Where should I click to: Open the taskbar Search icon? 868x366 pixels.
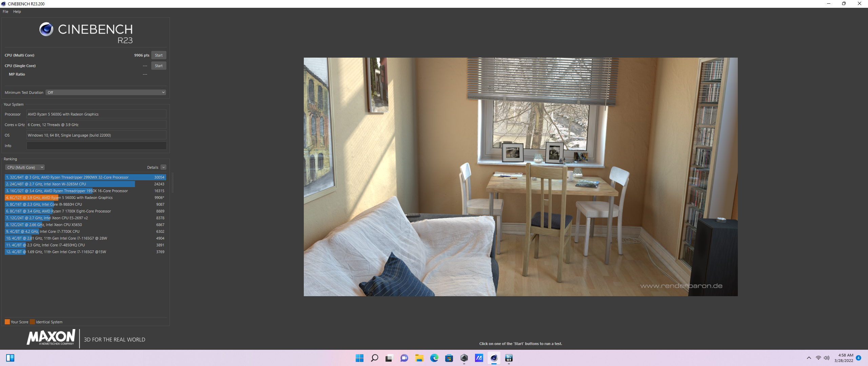tap(374, 358)
